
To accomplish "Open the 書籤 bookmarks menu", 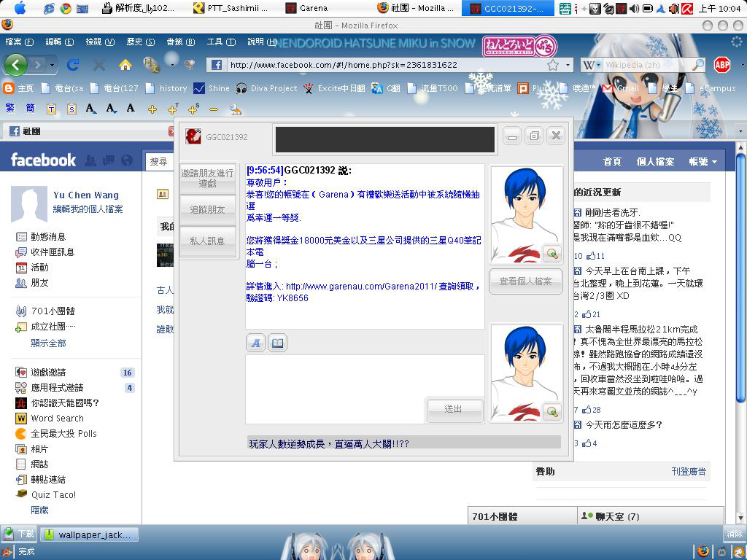I will tap(180, 42).
